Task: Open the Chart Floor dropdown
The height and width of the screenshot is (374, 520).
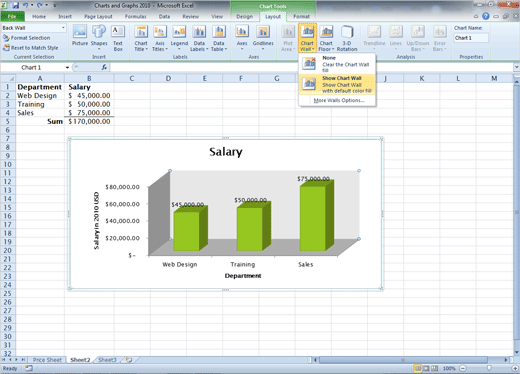Action: (x=326, y=38)
